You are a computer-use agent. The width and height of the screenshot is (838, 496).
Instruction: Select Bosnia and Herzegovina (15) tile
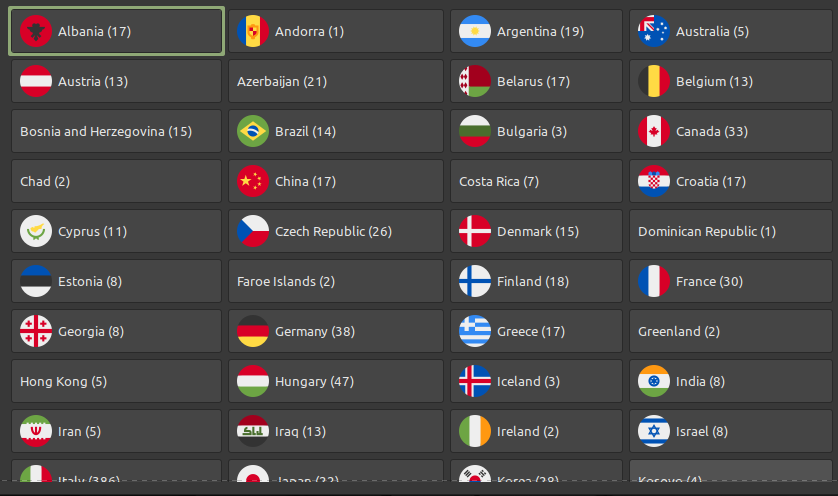tap(117, 131)
